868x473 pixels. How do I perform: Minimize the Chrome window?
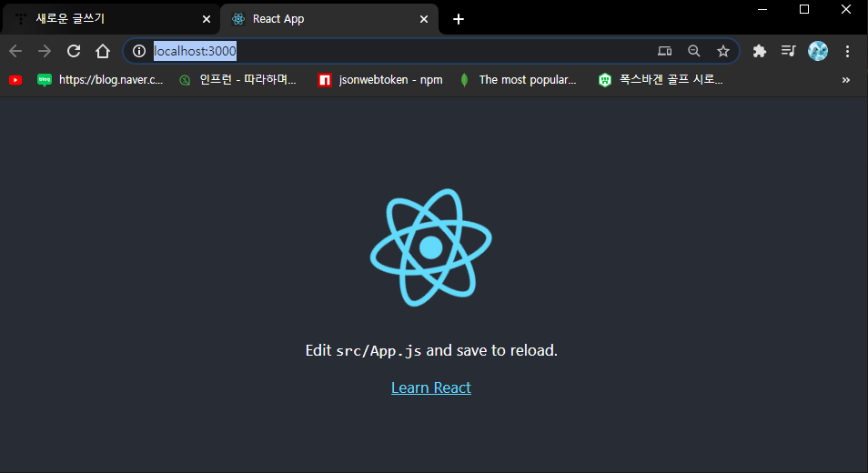point(762,9)
